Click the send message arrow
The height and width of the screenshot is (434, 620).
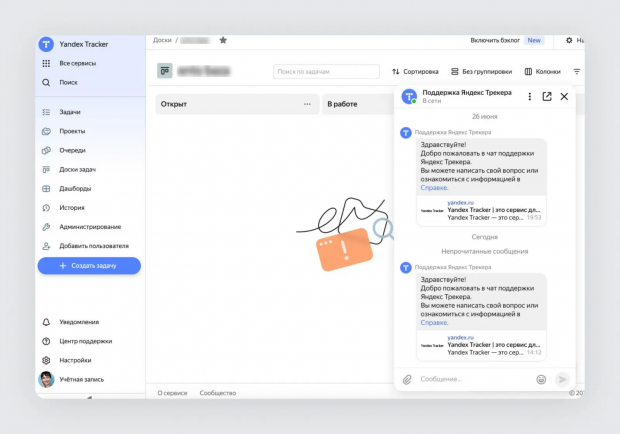click(562, 379)
